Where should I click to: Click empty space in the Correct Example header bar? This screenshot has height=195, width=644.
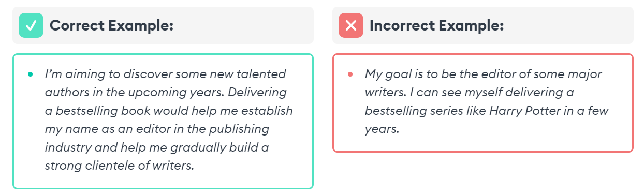243,25
